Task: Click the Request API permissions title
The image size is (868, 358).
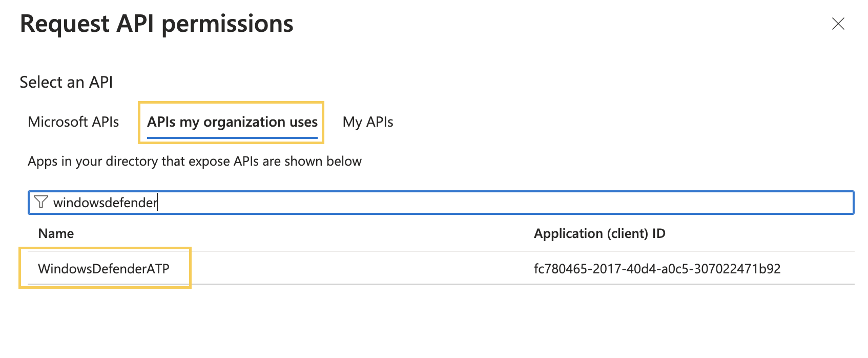Action: tap(157, 25)
